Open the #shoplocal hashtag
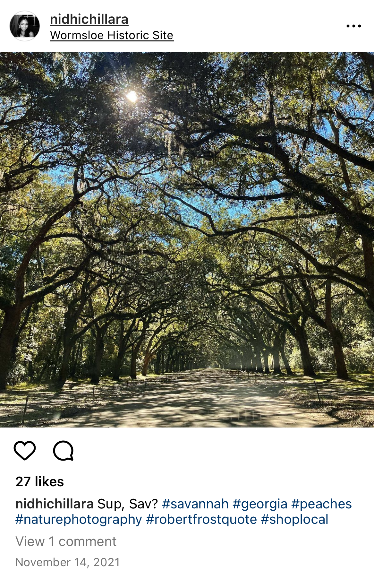 294,519
